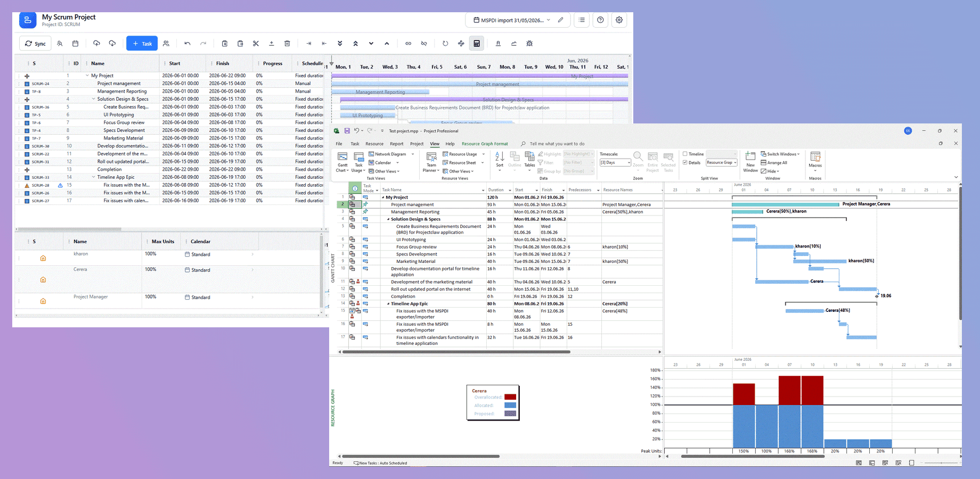The height and width of the screenshot is (479, 980).
Task: Click the user account avatar in Project
Action: (x=908, y=131)
